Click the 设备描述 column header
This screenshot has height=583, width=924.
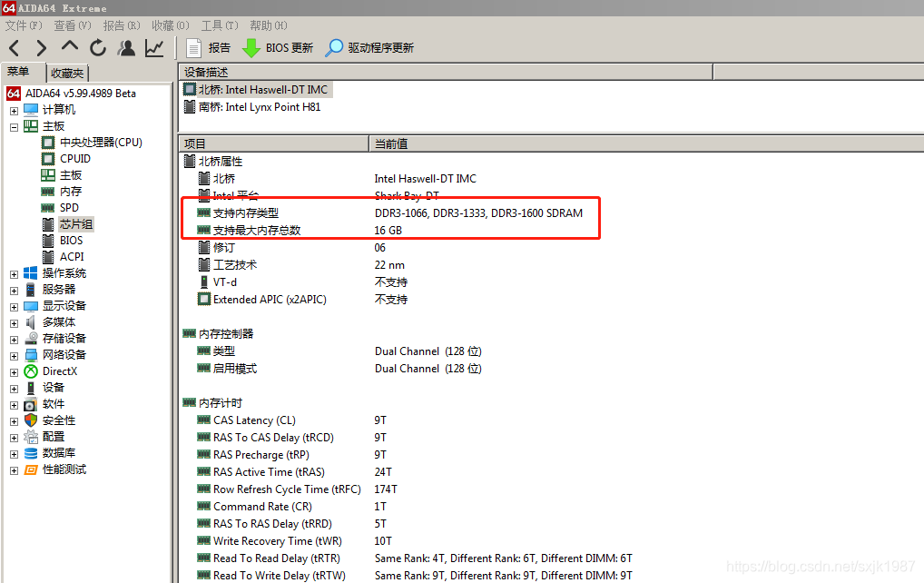pos(446,72)
